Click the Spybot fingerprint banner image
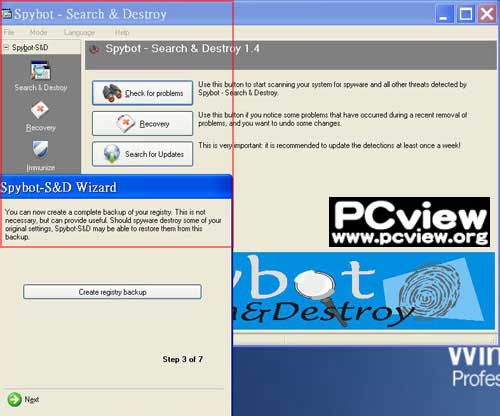This screenshot has height=416, width=500. [363, 291]
